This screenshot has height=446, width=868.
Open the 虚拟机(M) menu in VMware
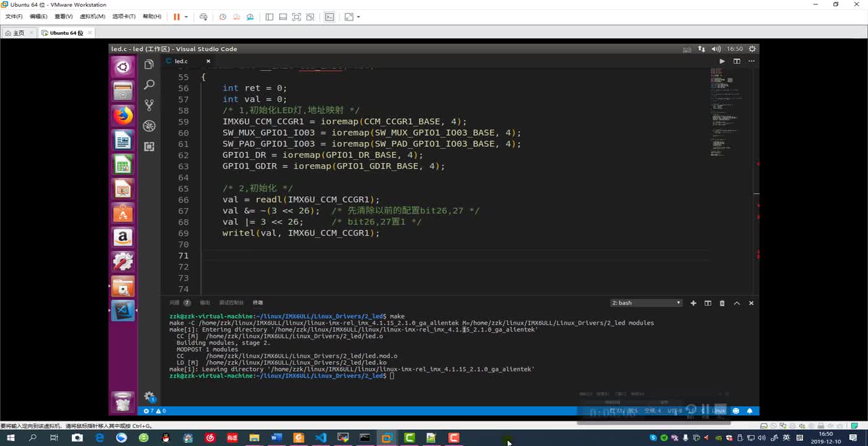point(92,17)
